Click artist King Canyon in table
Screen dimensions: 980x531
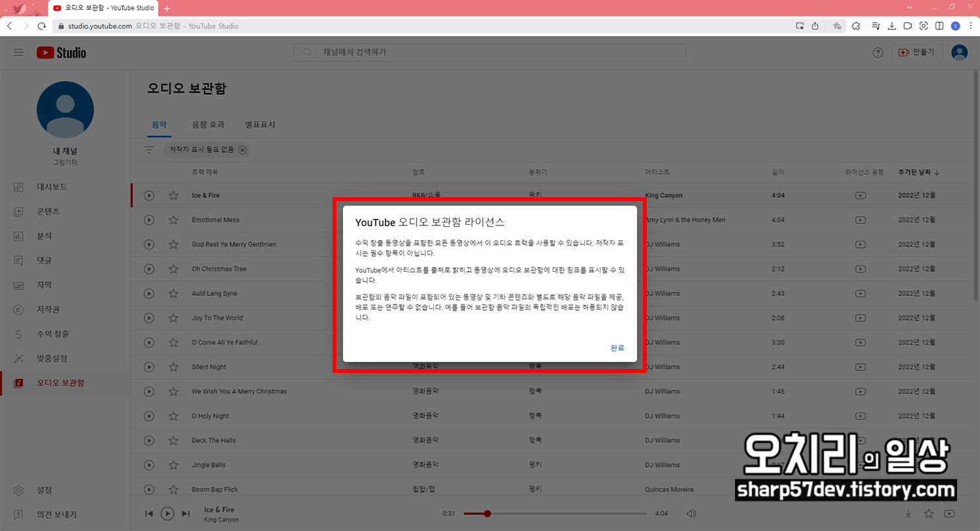pos(664,195)
